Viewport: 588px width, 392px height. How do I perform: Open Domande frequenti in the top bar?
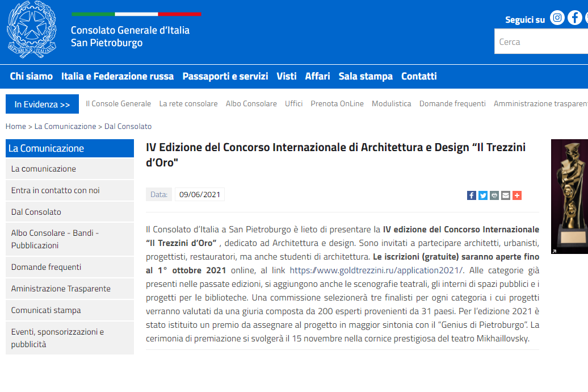pos(452,103)
